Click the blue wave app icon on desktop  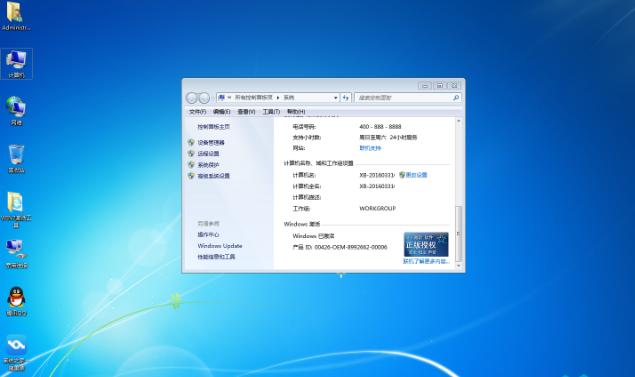point(16,352)
